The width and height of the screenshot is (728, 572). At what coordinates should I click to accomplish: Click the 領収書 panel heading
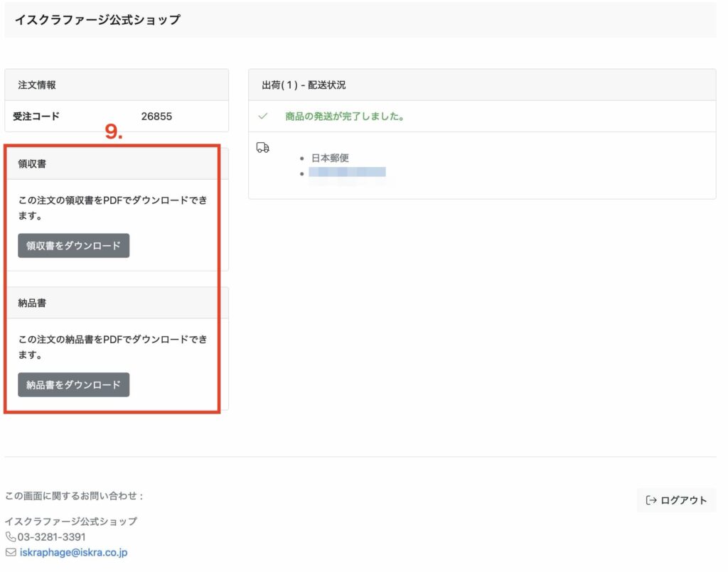(32, 163)
